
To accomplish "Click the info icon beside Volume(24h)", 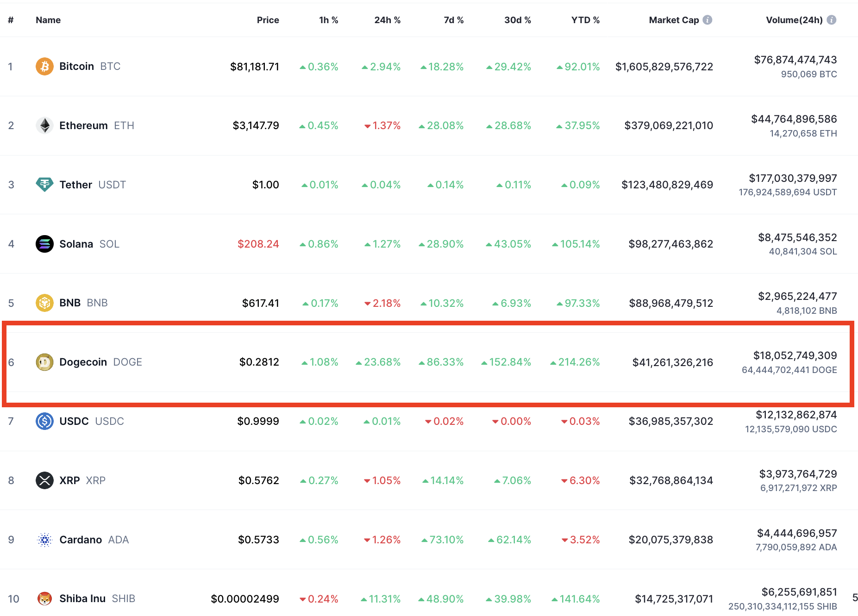I will pyautogui.click(x=832, y=20).
